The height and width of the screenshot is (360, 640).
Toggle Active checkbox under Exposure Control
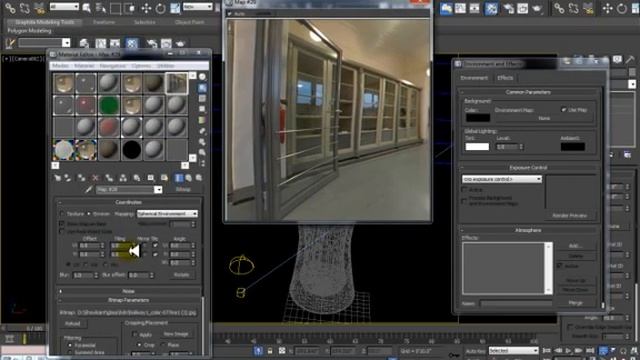(464, 190)
